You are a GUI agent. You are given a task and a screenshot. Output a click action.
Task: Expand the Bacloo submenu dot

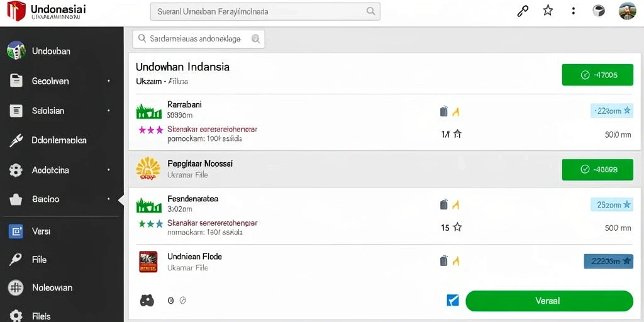(x=108, y=199)
